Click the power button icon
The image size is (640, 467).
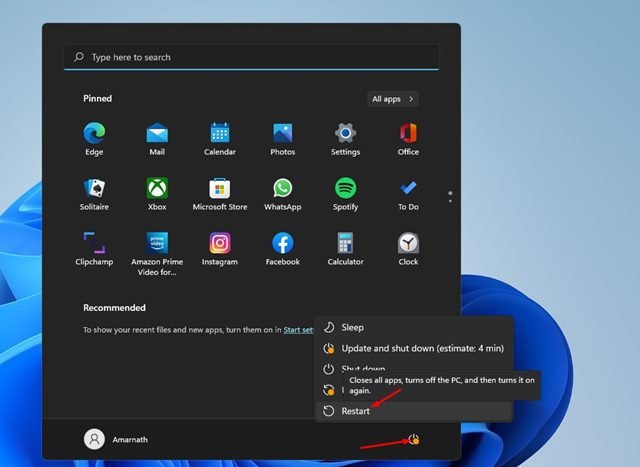click(413, 440)
